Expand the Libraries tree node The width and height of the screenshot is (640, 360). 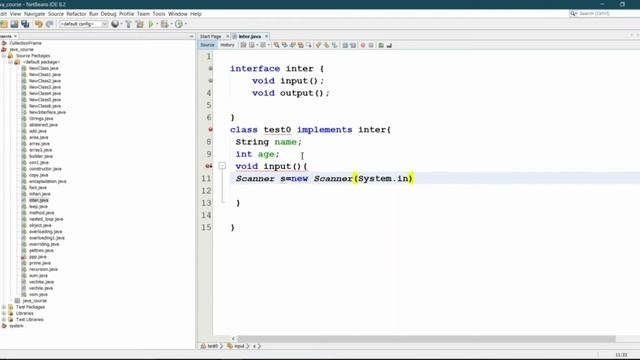click(x=4, y=313)
